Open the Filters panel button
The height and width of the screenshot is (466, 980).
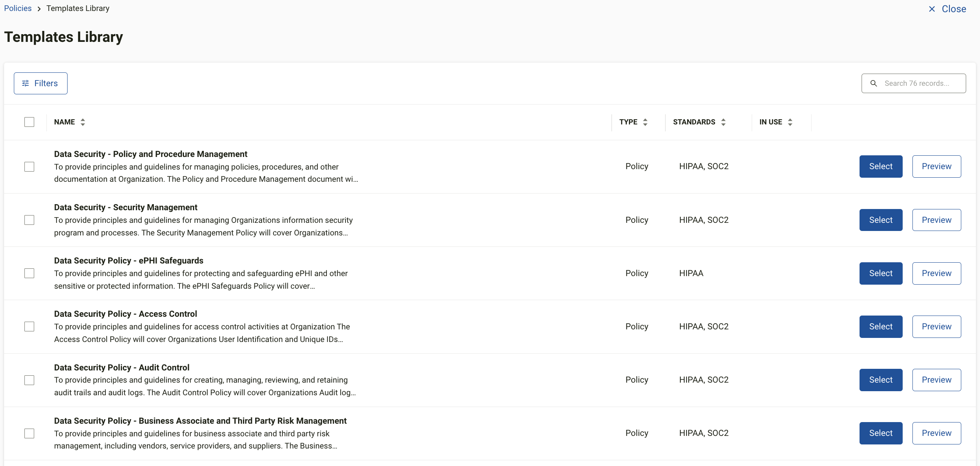(x=40, y=83)
